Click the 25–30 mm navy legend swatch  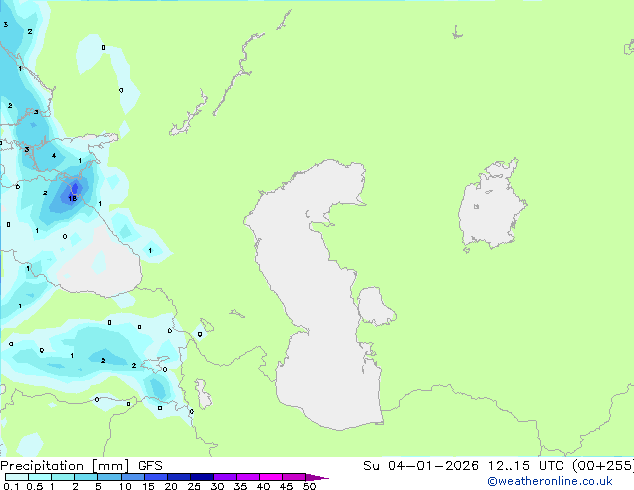pos(201,477)
